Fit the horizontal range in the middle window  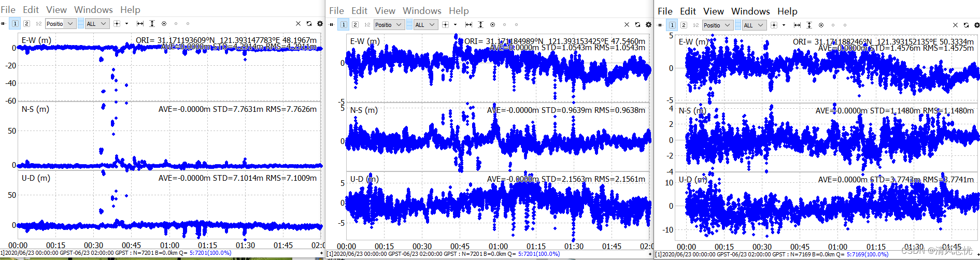click(468, 24)
